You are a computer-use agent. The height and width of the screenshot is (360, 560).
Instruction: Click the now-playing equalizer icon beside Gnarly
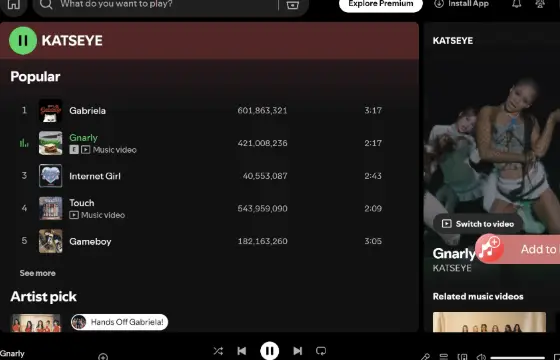click(24, 143)
